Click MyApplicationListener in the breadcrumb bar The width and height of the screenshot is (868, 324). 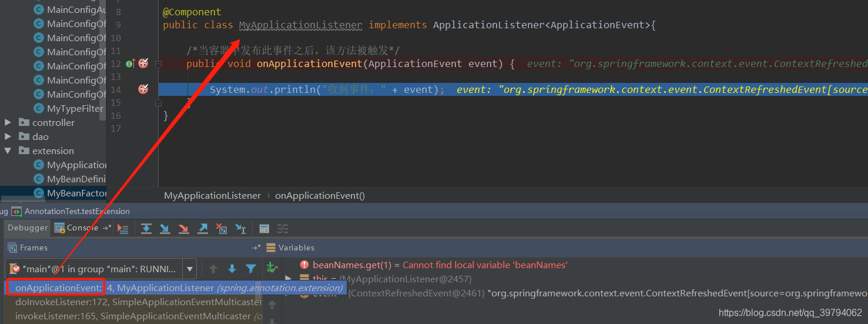point(212,195)
